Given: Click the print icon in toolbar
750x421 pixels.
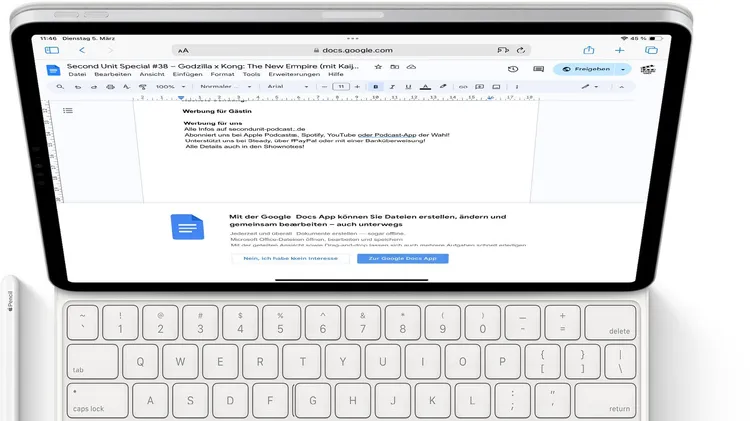Looking at the screenshot, I should pyautogui.click(x=109, y=87).
